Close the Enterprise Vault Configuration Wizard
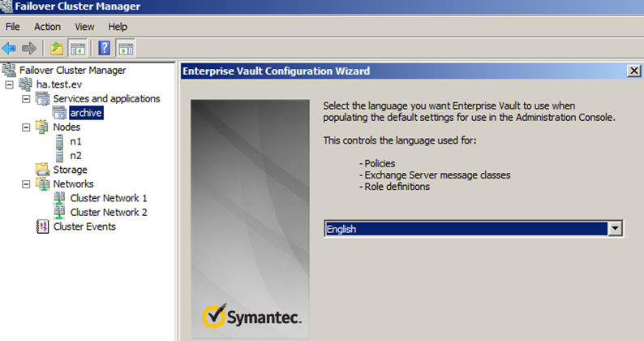The height and width of the screenshot is (341, 644). tap(633, 71)
